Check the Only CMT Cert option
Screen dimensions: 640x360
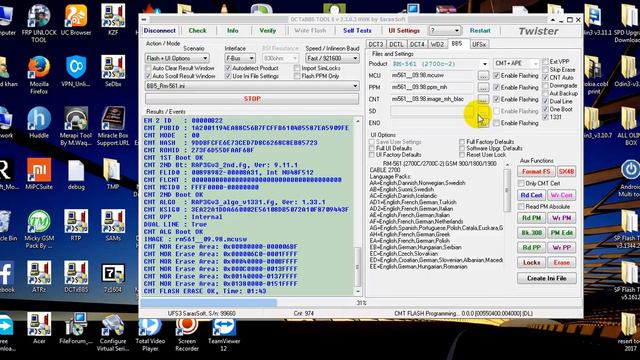(521, 183)
